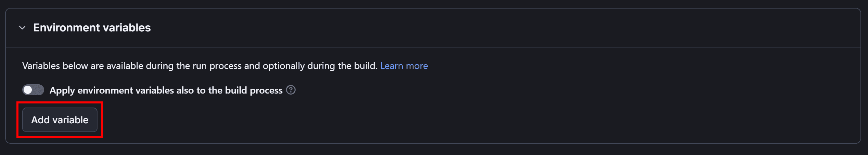Click the 'Apply environment variables' toggle label
Viewport: 868px width, 155px height.
(166, 90)
